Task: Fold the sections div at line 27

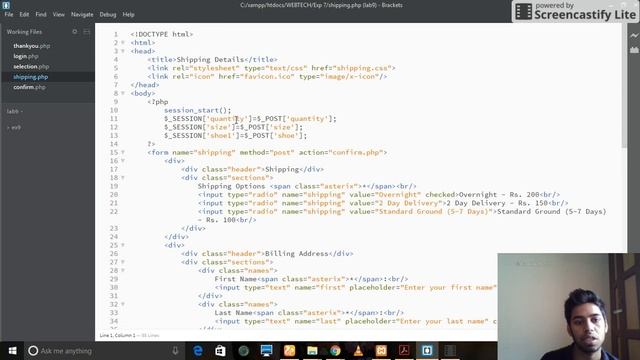Action: point(123,262)
